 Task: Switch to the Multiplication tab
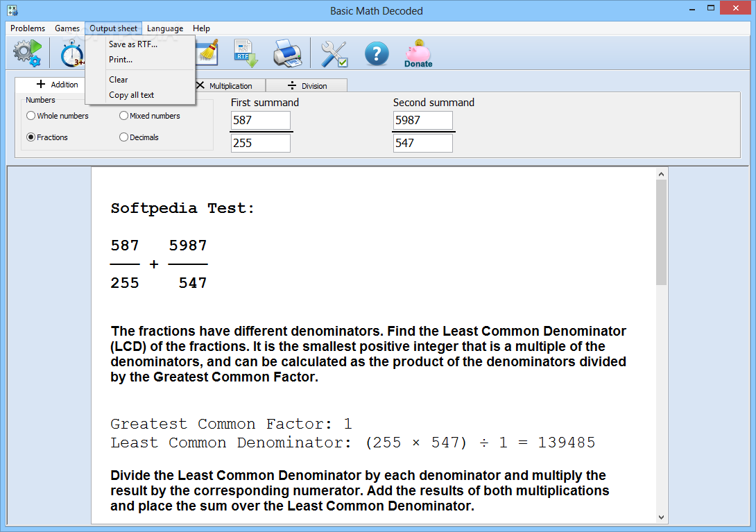click(230, 86)
